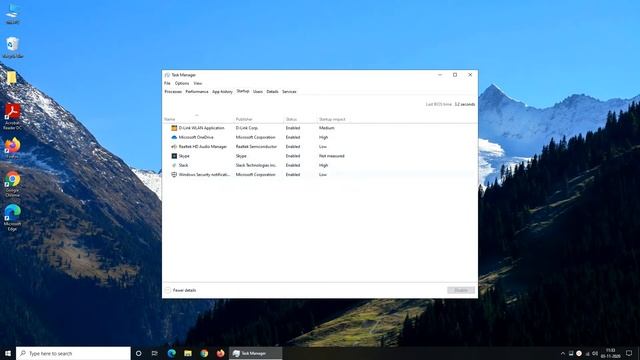The height and width of the screenshot is (360, 640).
Task: Click the Task Manager taskbar button
Action: pyautogui.click(x=256, y=353)
